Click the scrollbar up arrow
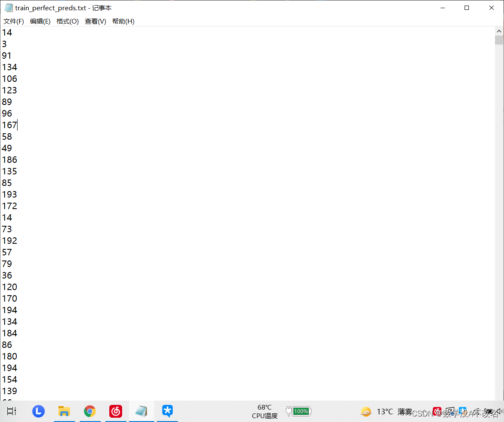The height and width of the screenshot is (422, 504). [x=499, y=31]
